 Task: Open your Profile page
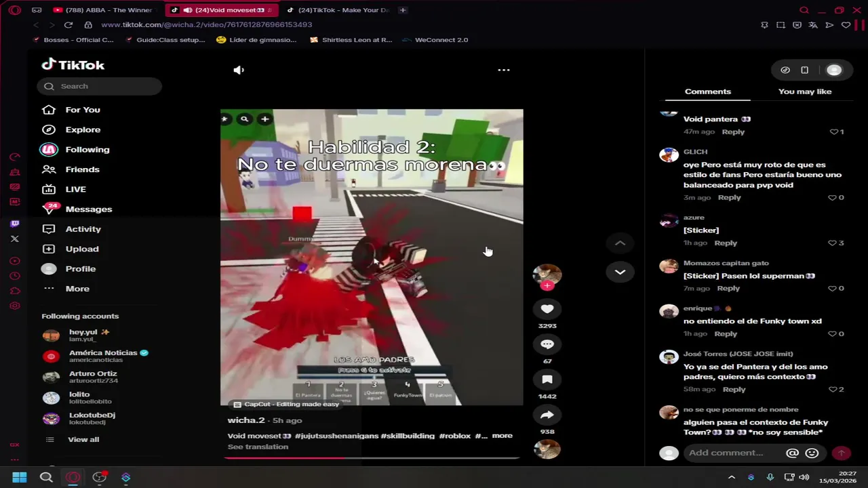80,268
